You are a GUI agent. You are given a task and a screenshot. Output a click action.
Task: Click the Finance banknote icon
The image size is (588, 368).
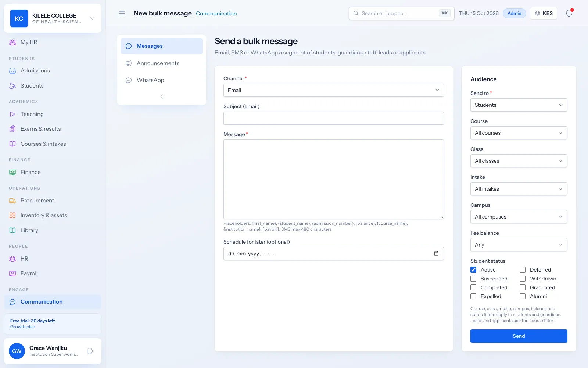click(x=12, y=172)
